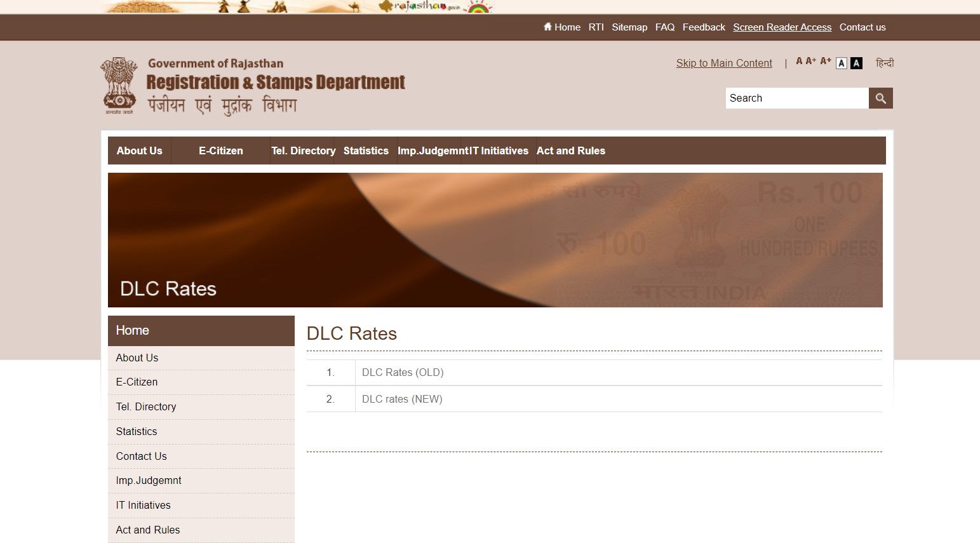Select Statistics in the navigation bar
This screenshot has height=543, width=980.
pos(365,151)
